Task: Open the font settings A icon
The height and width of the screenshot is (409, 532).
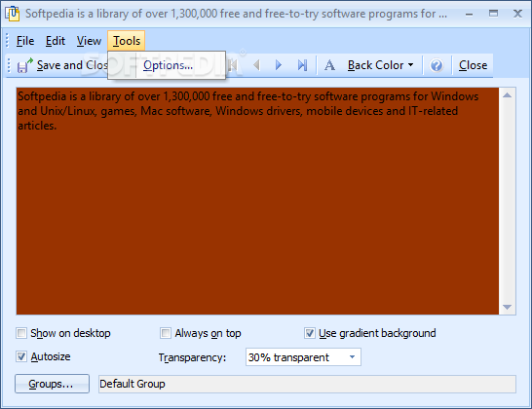Action: [329, 65]
